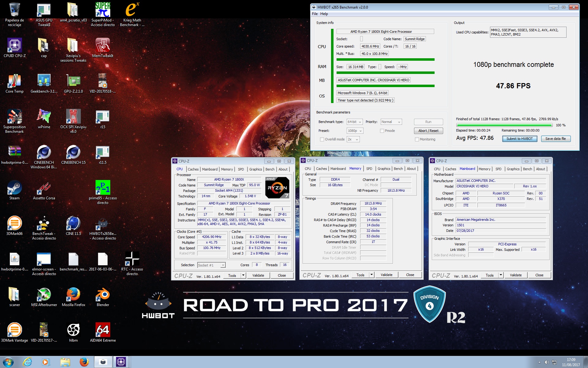This screenshot has height=368, width=588.
Task: Click Validate in CPU-Z CPU window
Action: (258, 275)
